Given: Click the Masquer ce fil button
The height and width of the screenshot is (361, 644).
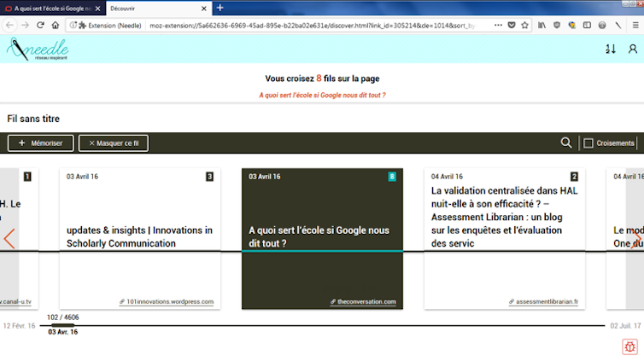Looking at the screenshot, I should 114,143.
